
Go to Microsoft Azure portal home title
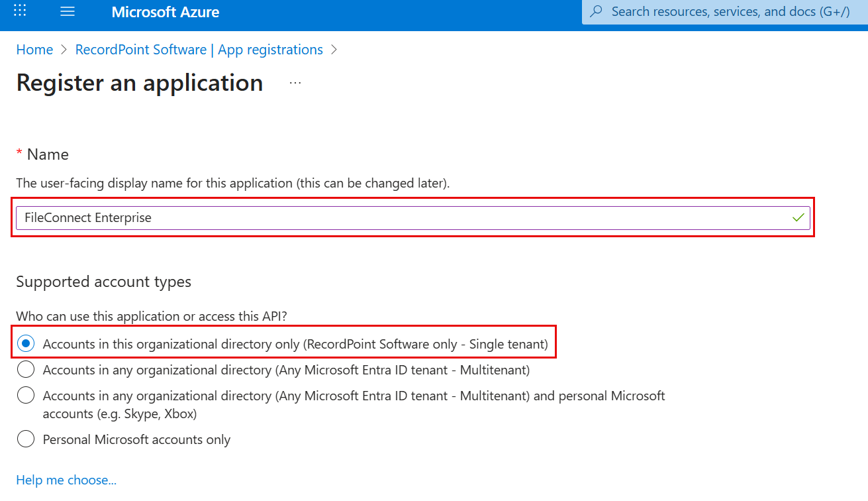(165, 12)
